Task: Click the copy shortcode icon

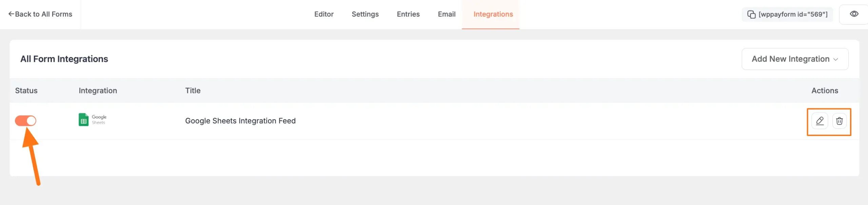Action: coord(751,15)
